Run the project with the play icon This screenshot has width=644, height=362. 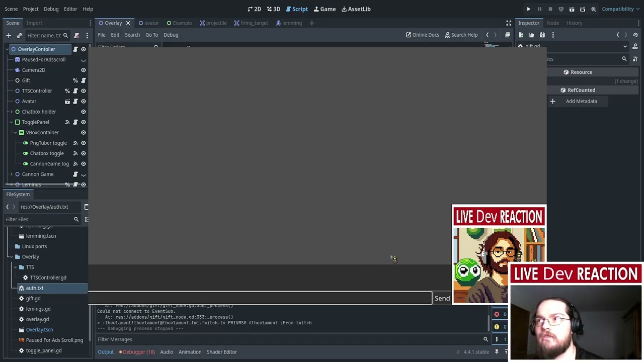pyautogui.click(x=529, y=9)
